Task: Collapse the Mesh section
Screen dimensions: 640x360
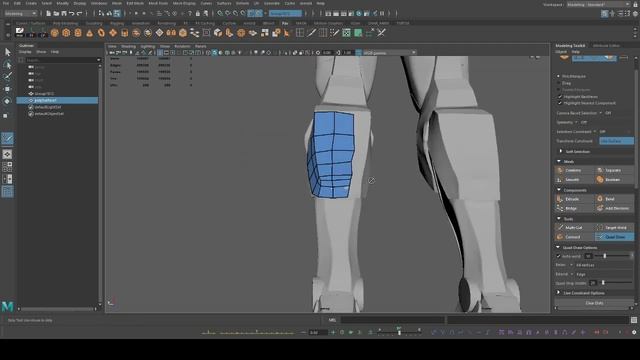Action: (x=559, y=162)
